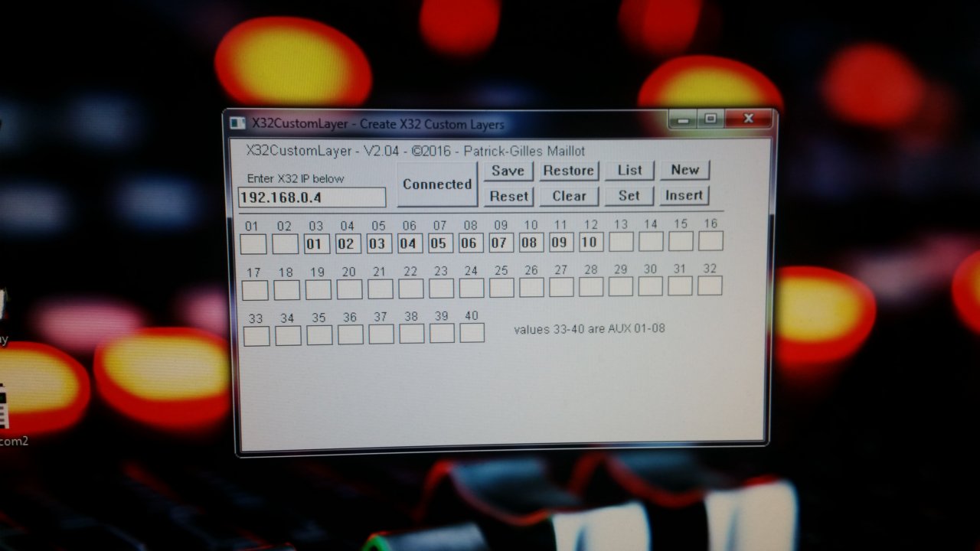Viewport: 980px width, 551px height.
Task: Click the 'Enter X32 IP below' label
Action: click(296, 178)
